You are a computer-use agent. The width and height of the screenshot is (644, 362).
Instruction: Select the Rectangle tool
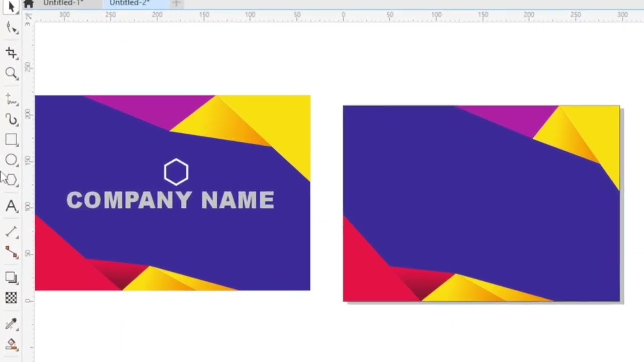[x=11, y=139]
